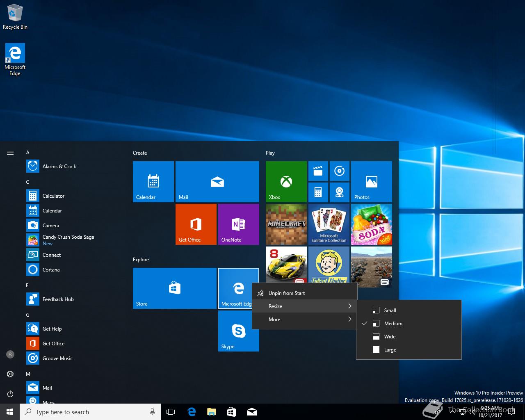The width and height of the screenshot is (525, 420).
Task: Open the Get Office tile
Action: [x=196, y=224]
